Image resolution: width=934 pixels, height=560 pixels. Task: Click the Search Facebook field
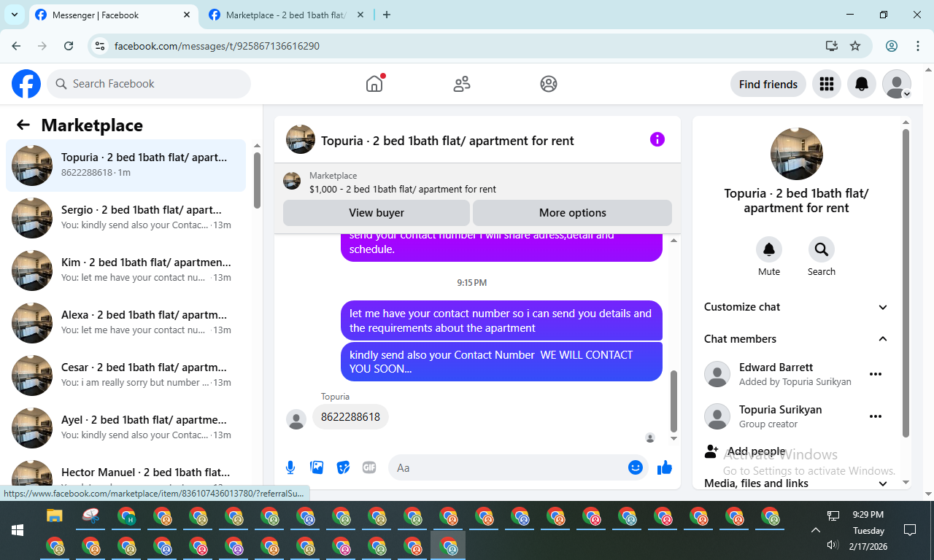149,84
